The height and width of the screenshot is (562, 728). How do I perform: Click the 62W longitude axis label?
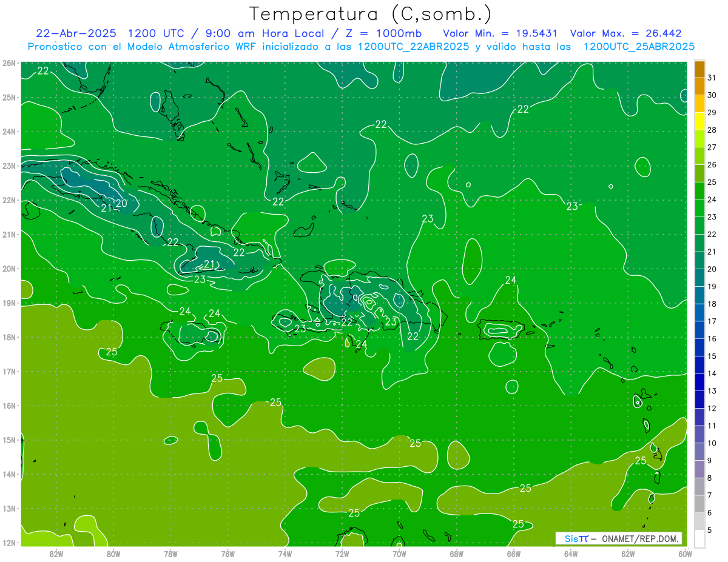click(x=628, y=554)
